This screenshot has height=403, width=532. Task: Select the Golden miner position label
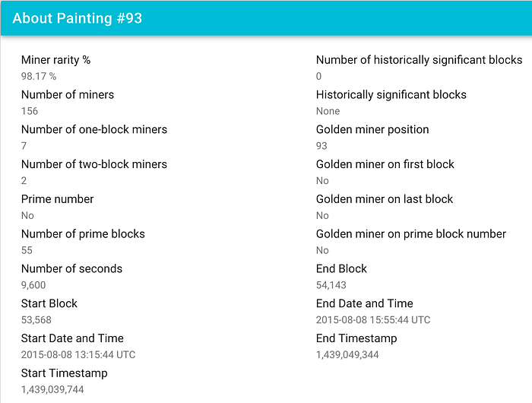[x=372, y=130]
